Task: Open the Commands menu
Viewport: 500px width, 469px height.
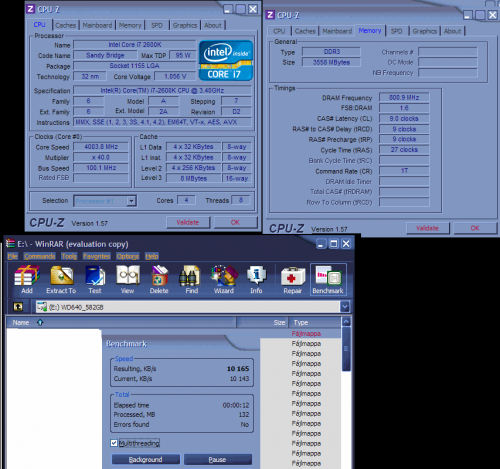Action: pyautogui.click(x=39, y=256)
